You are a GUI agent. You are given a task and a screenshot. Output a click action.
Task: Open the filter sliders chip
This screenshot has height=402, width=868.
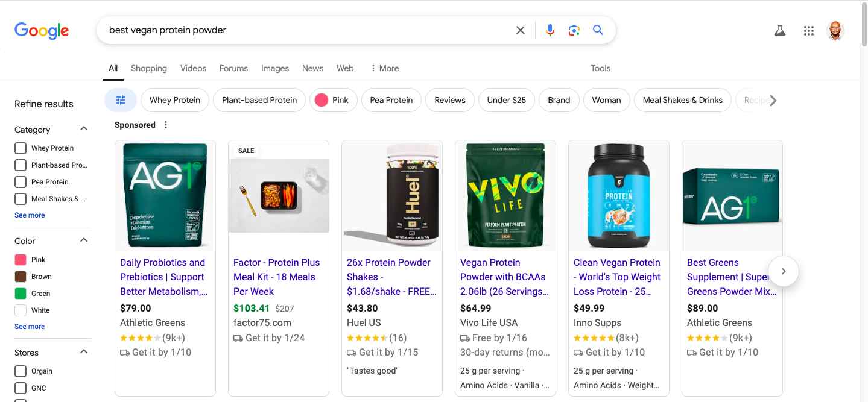121,100
